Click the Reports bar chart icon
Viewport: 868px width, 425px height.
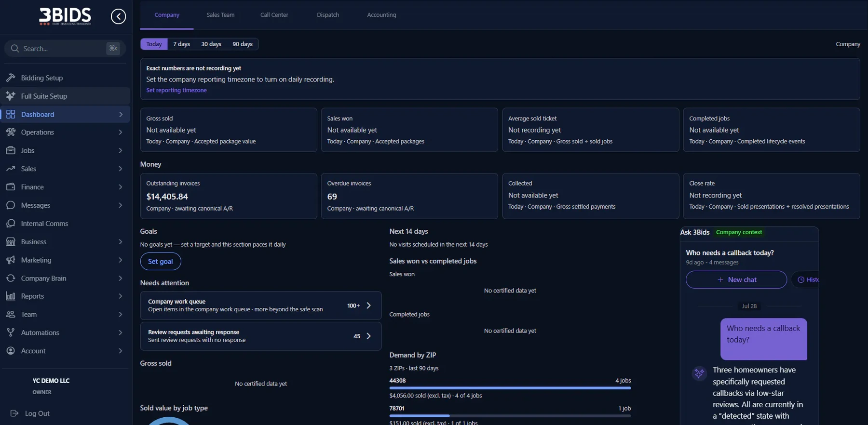click(x=11, y=296)
